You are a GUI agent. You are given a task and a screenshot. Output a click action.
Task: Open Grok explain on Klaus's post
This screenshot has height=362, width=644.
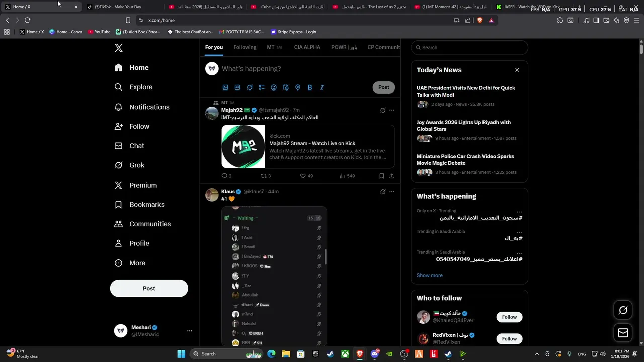pos(383,192)
